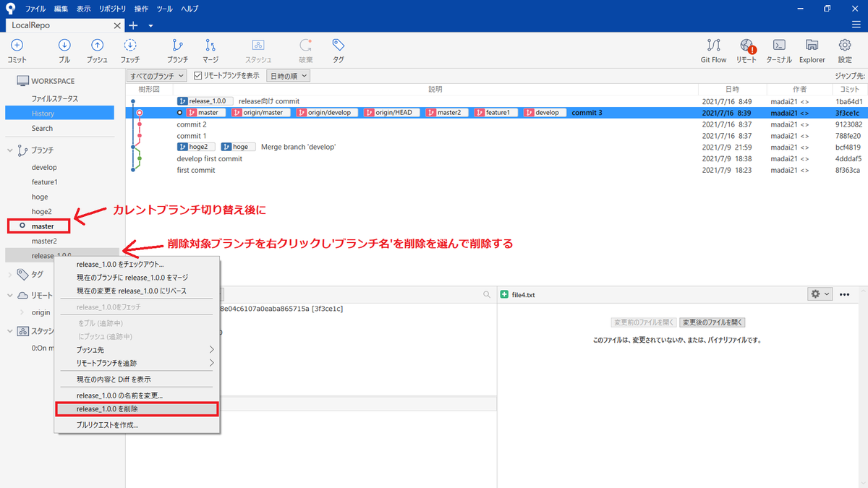The width and height of the screenshot is (868, 488).
Task: Collapse the リモート section
Action: [10, 295]
